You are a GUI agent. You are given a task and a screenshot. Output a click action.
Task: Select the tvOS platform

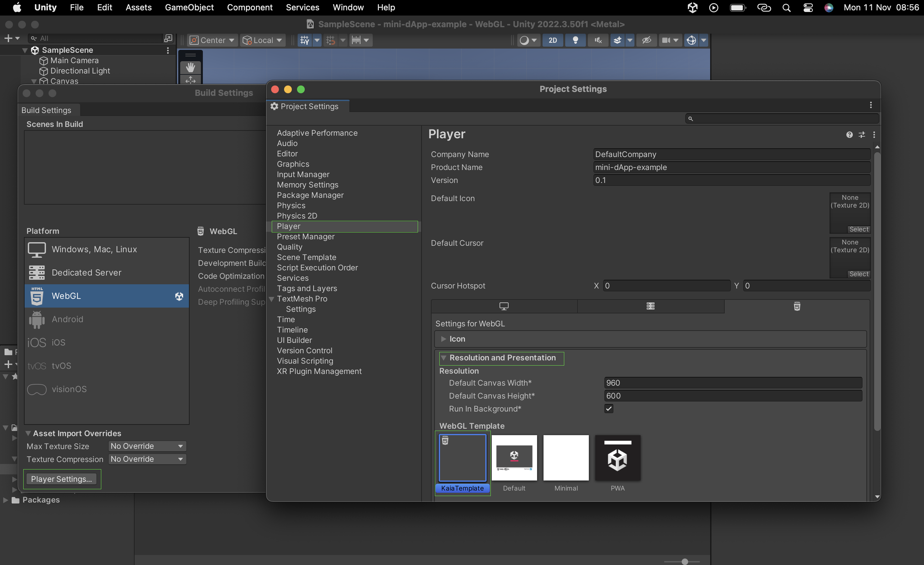106,366
